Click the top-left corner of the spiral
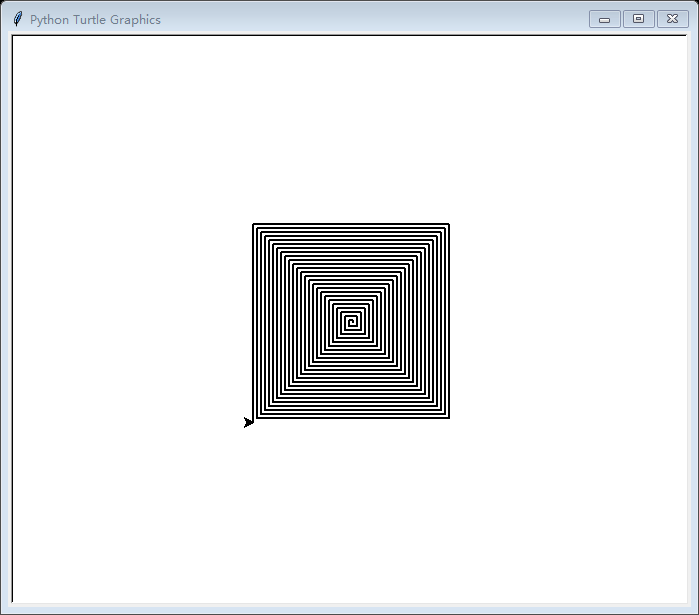 point(253,224)
